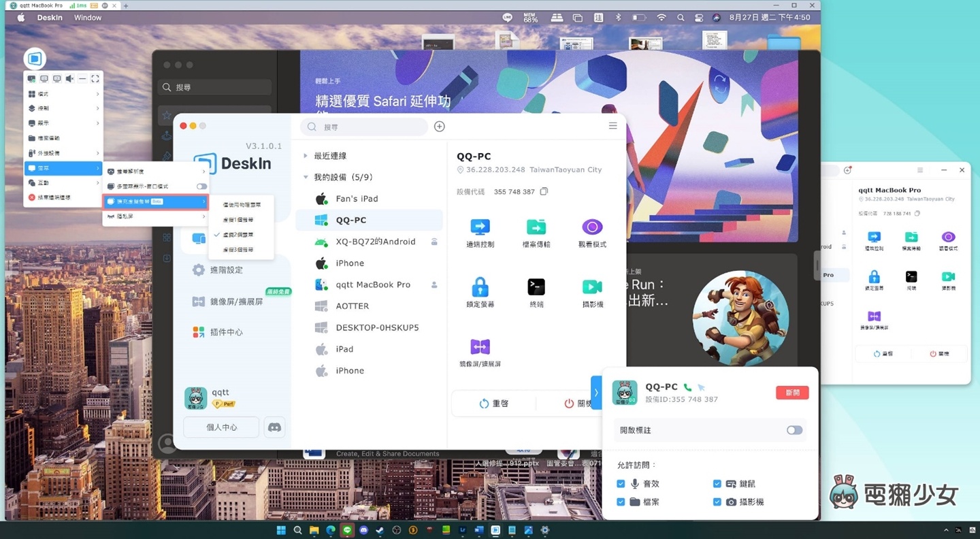
Task: Expand 互動 submenu in floating menu
Action: click(63, 182)
